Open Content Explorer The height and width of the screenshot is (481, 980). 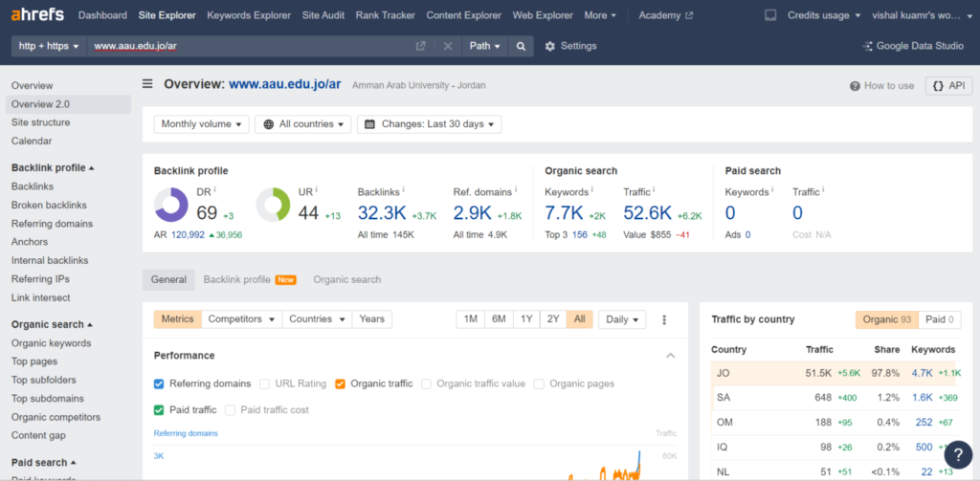point(464,15)
